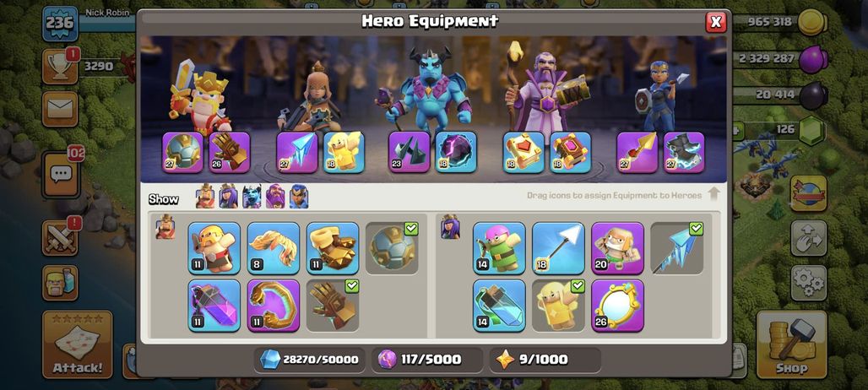The image size is (868, 390).
Task: Select the Action Figure mirror equipment
Action: coord(618,306)
